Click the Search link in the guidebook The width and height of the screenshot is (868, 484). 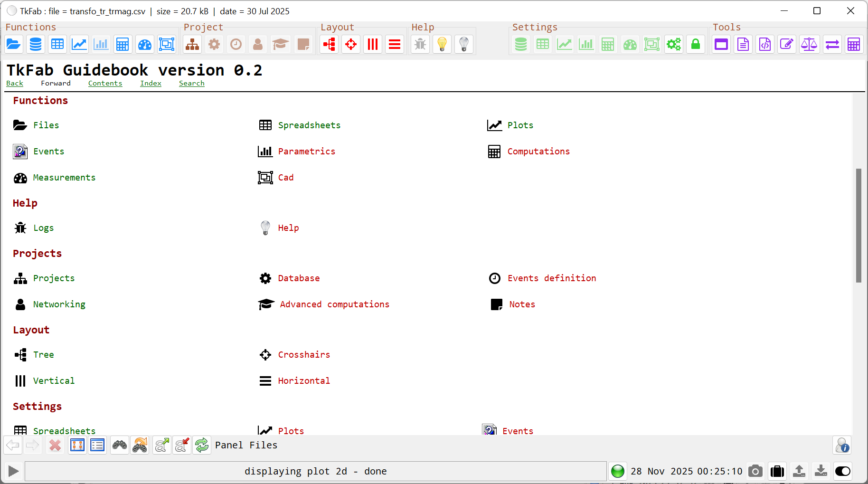point(191,83)
